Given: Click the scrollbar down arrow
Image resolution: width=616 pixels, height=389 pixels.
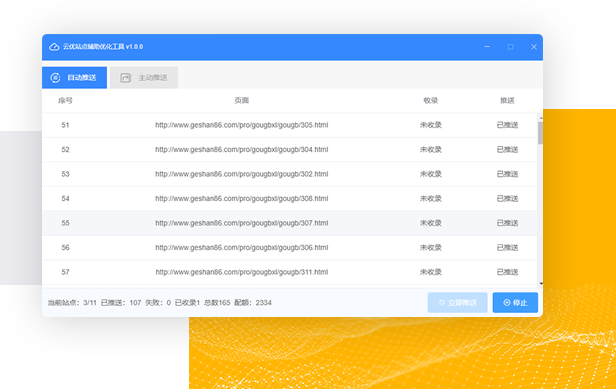Looking at the screenshot, I should pos(541,283).
